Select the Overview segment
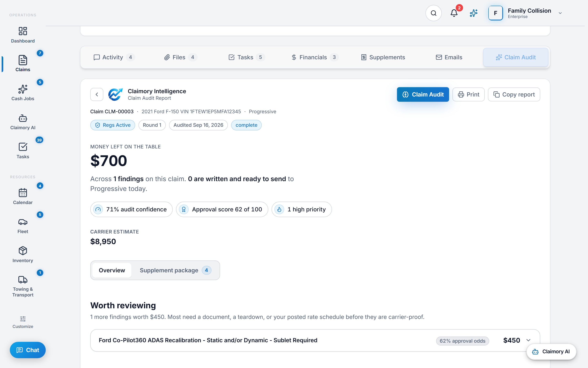The image size is (588, 368). pyautogui.click(x=112, y=270)
